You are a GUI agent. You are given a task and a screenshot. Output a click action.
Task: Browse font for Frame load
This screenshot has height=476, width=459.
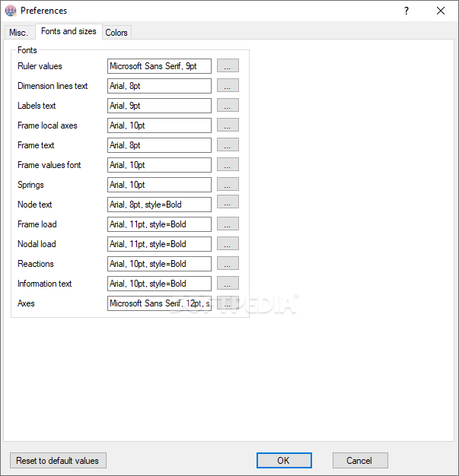coord(228,224)
